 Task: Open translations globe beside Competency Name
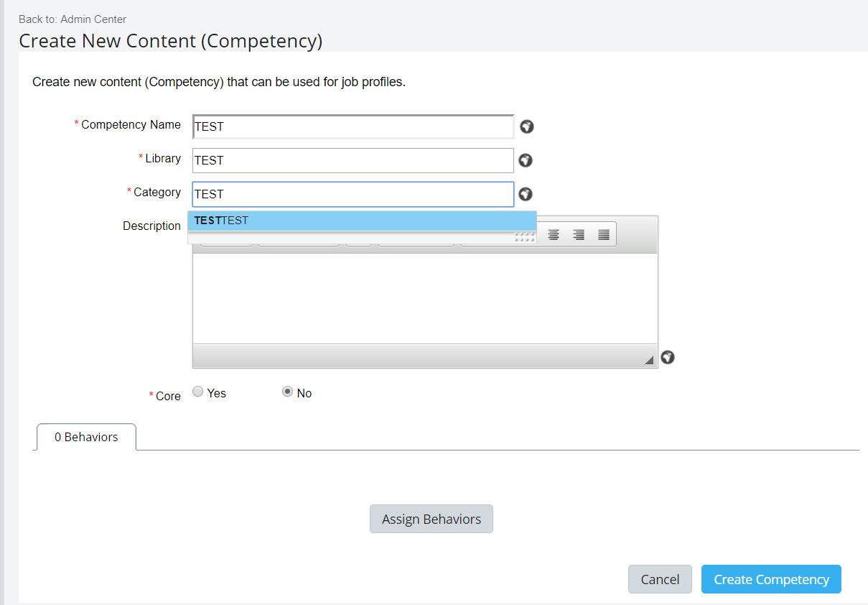tap(527, 127)
